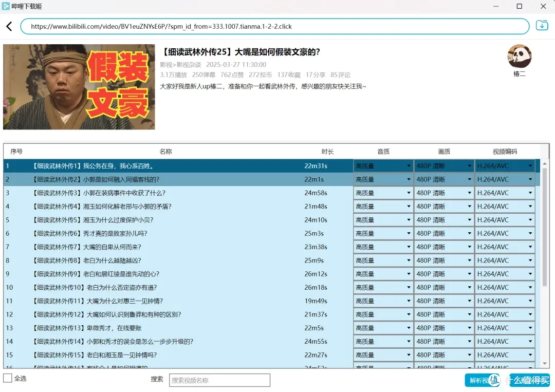Click the video URL address field

tap(274, 27)
